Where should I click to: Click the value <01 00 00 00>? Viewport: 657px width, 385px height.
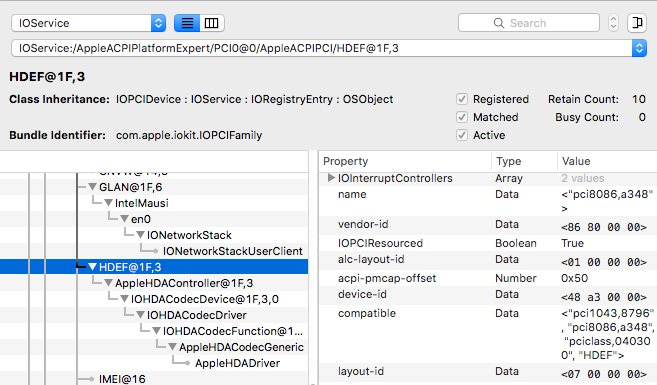click(604, 262)
